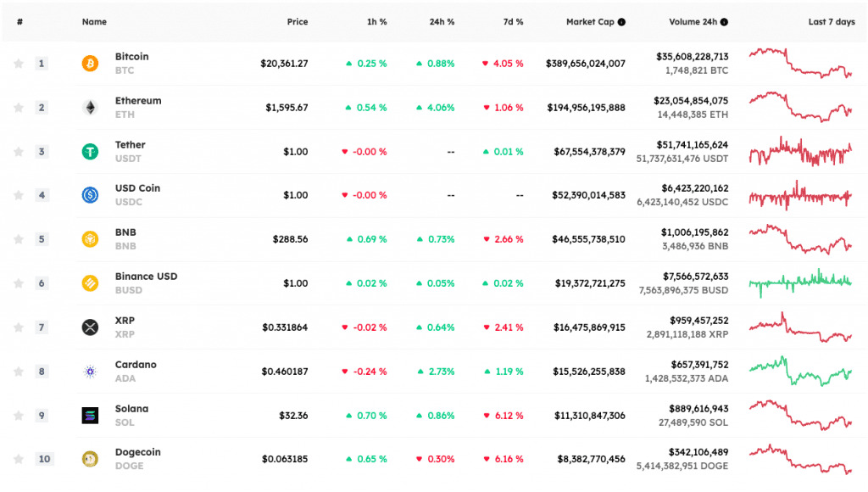Star Ethereum to add to watchlist
The height and width of the screenshot is (492, 868).
tap(19, 108)
